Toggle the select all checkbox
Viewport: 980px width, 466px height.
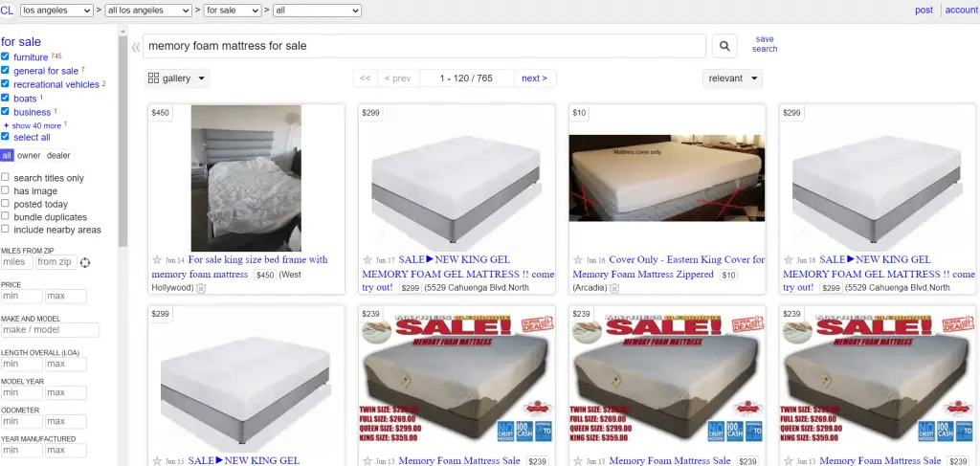[x=5, y=136]
